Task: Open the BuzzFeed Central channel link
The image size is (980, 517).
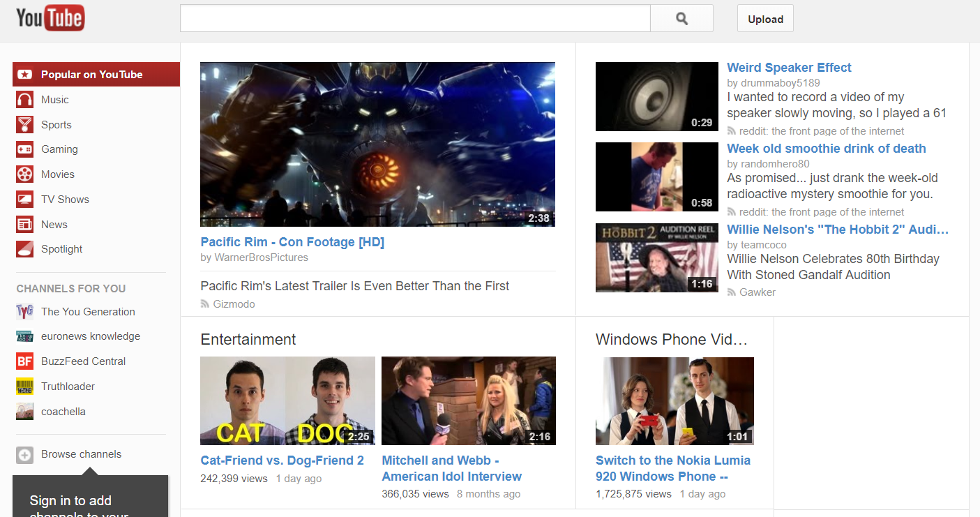Action: point(84,361)
